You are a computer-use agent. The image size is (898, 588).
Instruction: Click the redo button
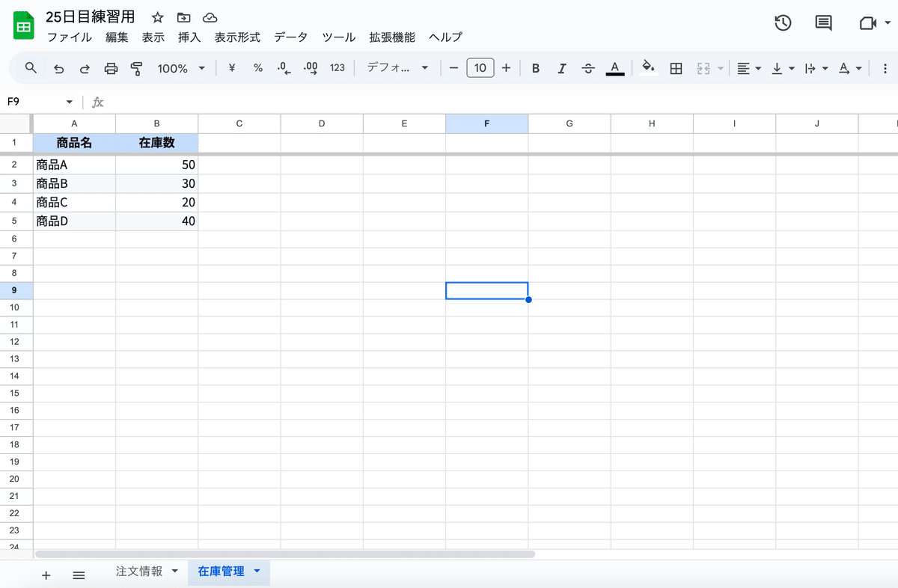pyautogui.click(x=84, y=67)
